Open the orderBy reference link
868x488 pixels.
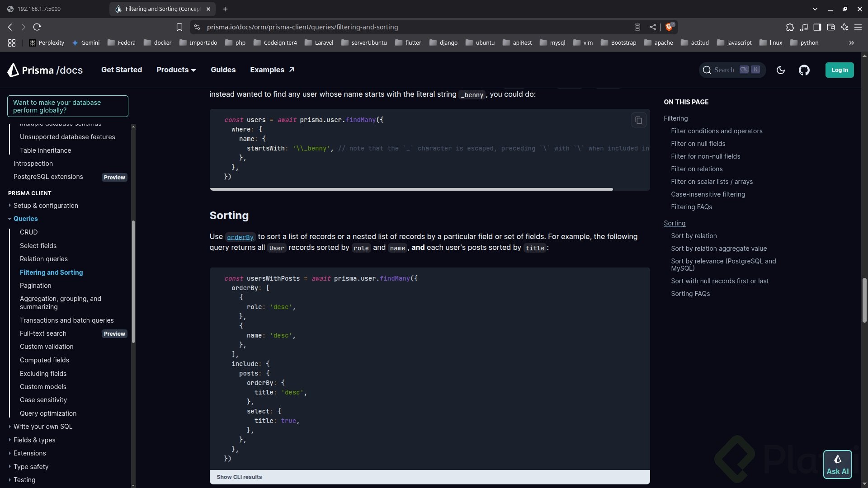pos(240,237)
